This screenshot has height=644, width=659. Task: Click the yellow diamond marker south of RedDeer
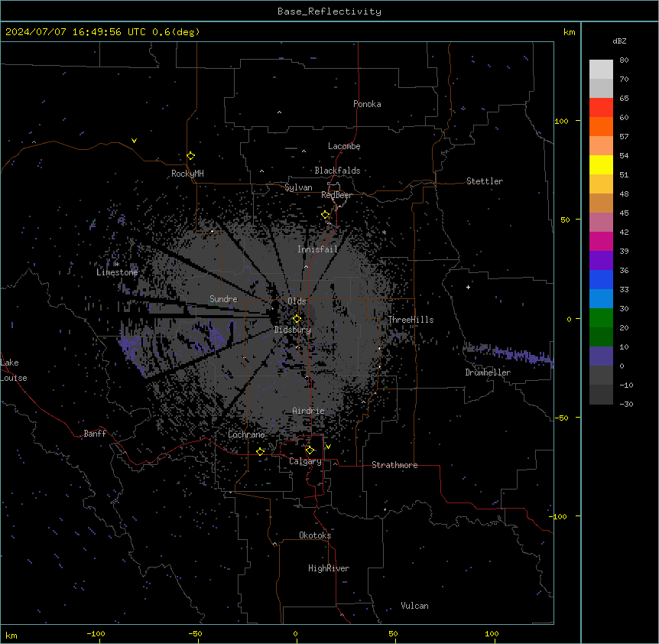click(x=325, y=215)
